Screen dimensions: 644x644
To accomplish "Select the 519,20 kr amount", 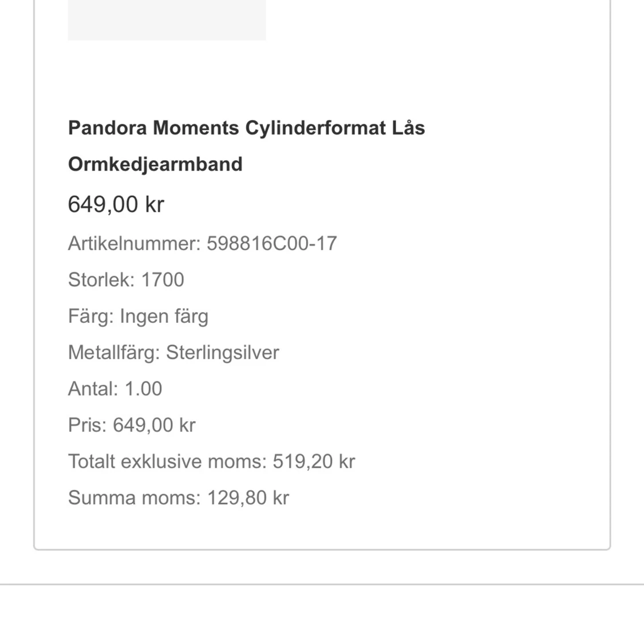I will point(314,461).
